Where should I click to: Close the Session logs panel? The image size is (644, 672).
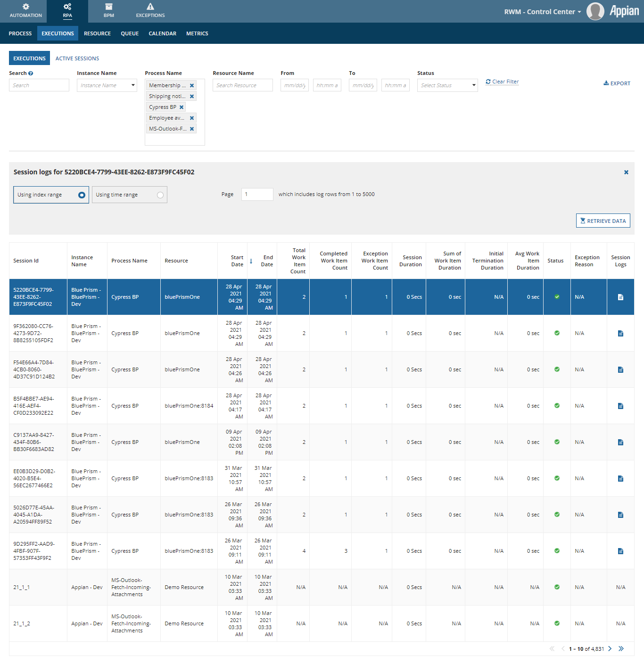(626, 172)
